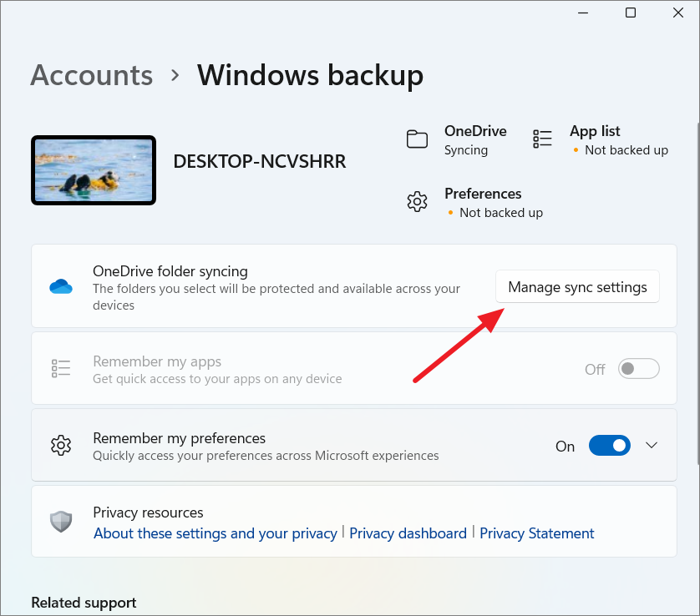
Task: Open the Privacy Statement link
Action: (536, 533)
